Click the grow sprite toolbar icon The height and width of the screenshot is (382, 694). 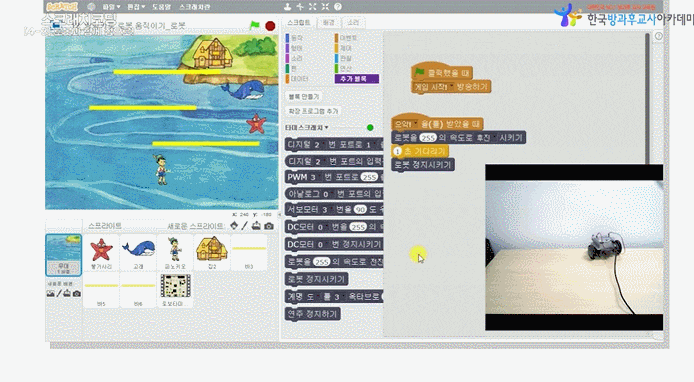(312, 7)
